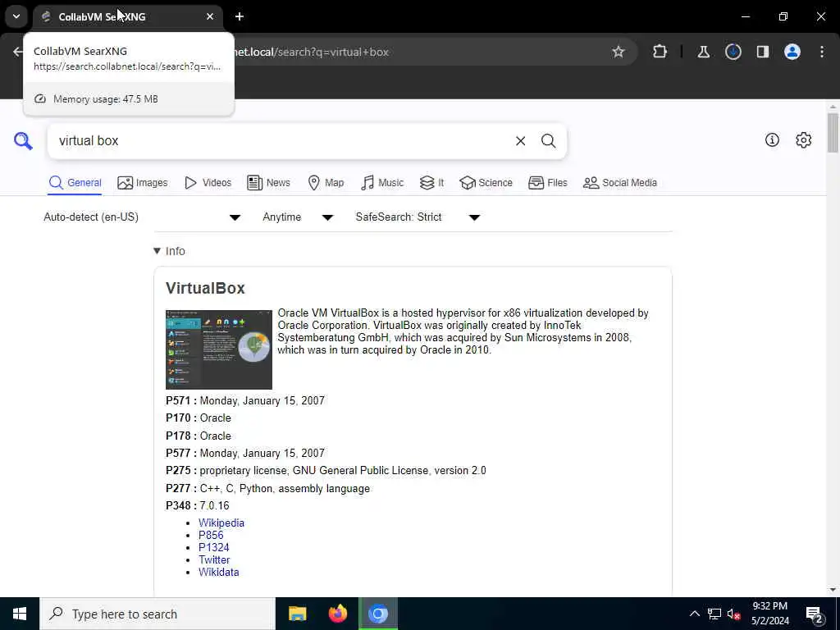Open Auto-detect (en-US) language dropdown
Screen dimensions: 840x630
click(142, 217)
